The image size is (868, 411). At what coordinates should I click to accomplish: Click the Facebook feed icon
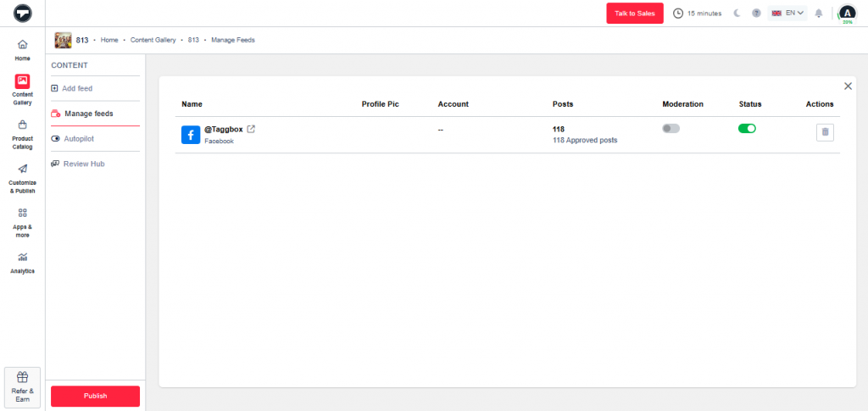click(191, 135)
